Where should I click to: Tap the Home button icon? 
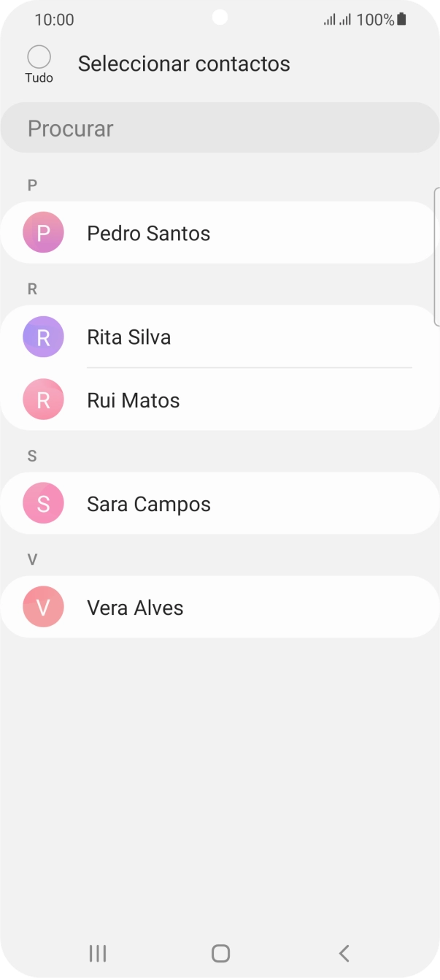220,953
